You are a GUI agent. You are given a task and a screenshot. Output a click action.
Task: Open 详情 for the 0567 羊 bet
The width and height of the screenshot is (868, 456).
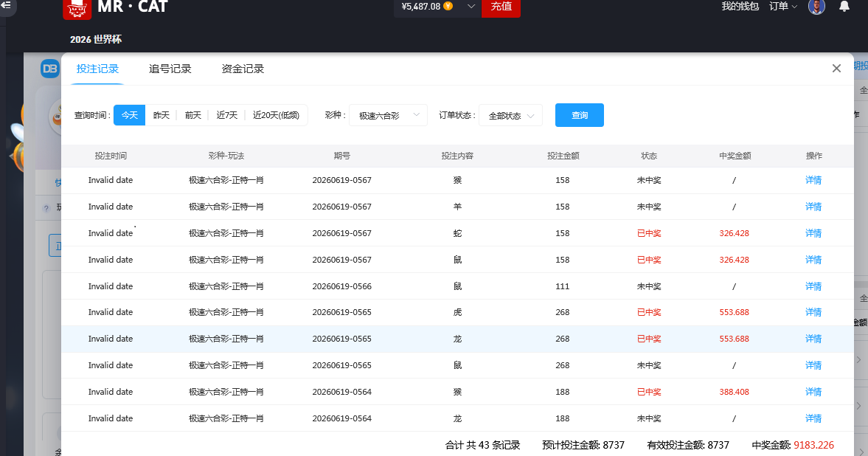(x=813, y=207)
